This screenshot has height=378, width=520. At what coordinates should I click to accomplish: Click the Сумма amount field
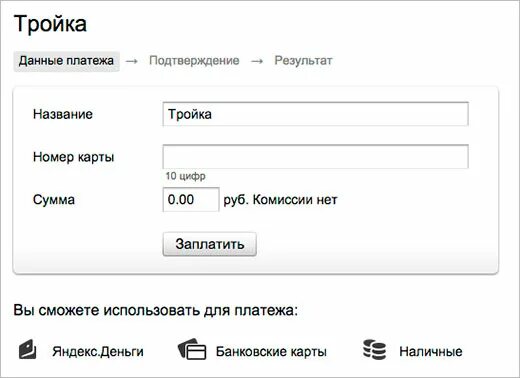(191, 200)
